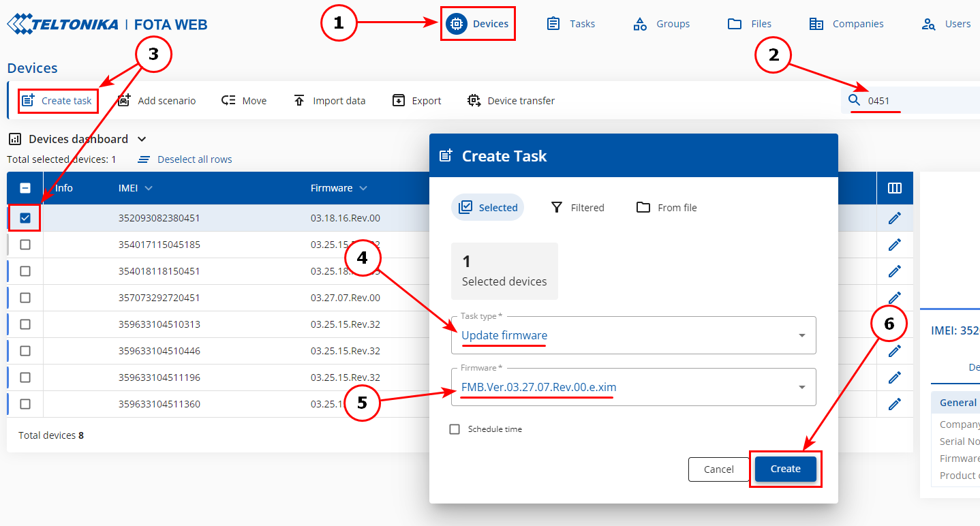980x526 pixels.
Task: Click the Move toolbar button
Action: (x=243, y=101)
